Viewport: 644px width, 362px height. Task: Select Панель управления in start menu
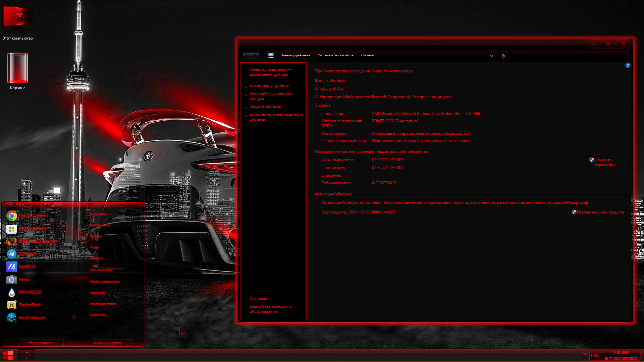tap(104, 282)
